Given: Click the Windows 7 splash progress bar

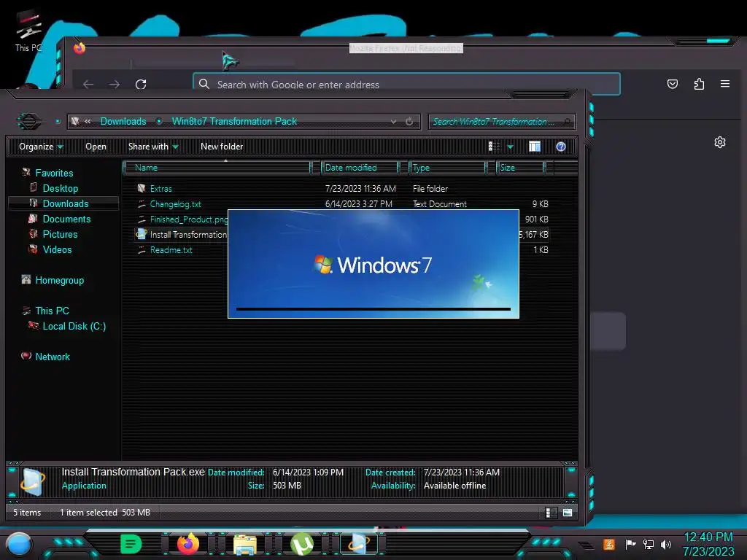Looking at the screenshot, I should point(373,309).
